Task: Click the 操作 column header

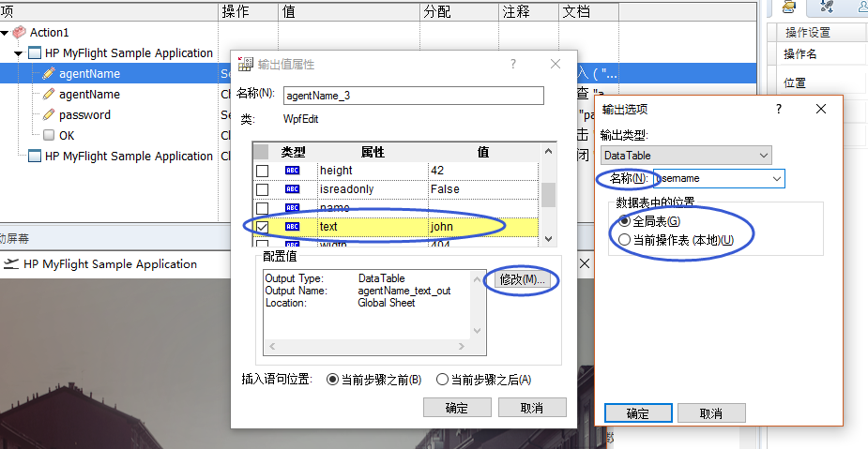Action: click(249, 11)
